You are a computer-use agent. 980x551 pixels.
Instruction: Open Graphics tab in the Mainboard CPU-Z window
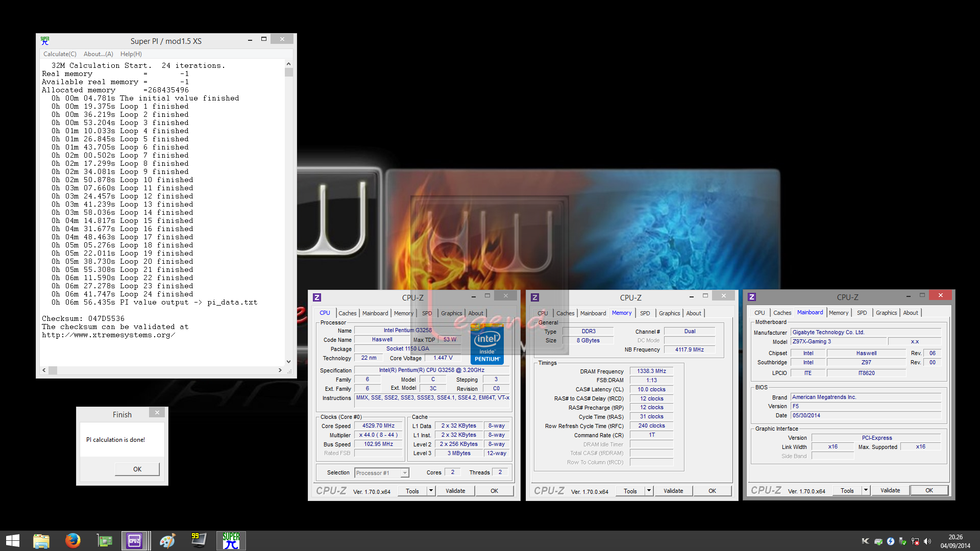pyautogui.click(x=886, y=313)
